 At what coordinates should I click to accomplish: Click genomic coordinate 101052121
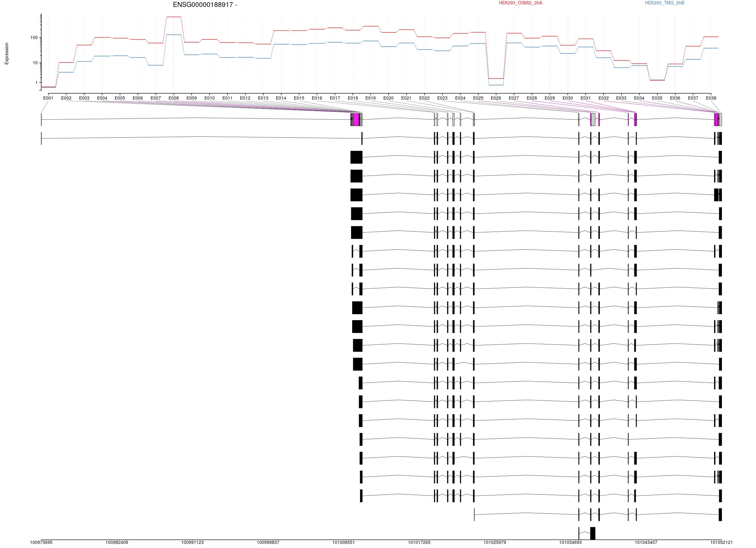[x=721, y=542]
